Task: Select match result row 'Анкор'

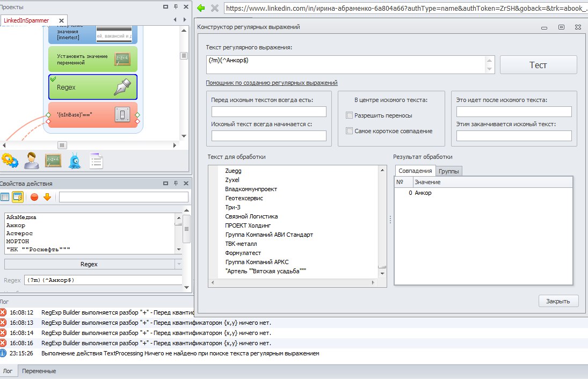Action: [483, 193]
